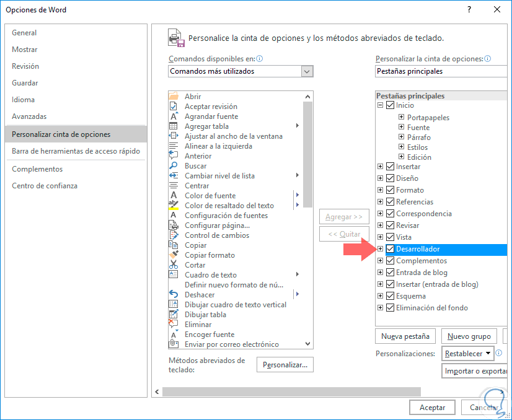Click the Eliminar comment icon

(x=174, y=324)
